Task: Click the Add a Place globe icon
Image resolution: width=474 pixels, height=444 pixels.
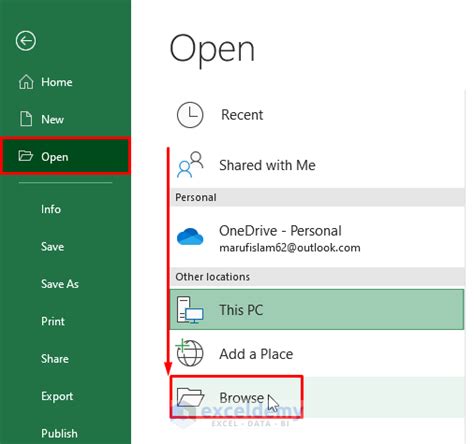Action: click(190, 353)
